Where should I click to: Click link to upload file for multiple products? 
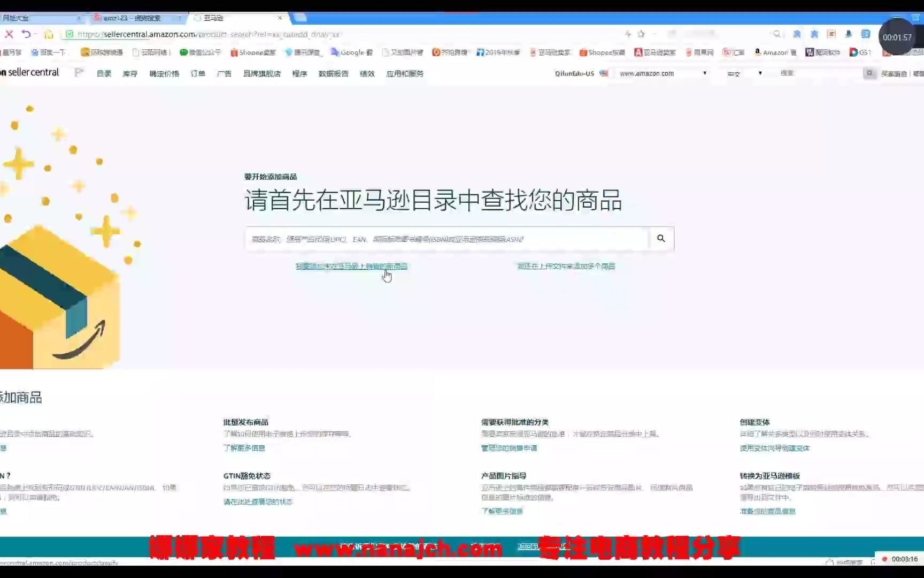[566, 266]
